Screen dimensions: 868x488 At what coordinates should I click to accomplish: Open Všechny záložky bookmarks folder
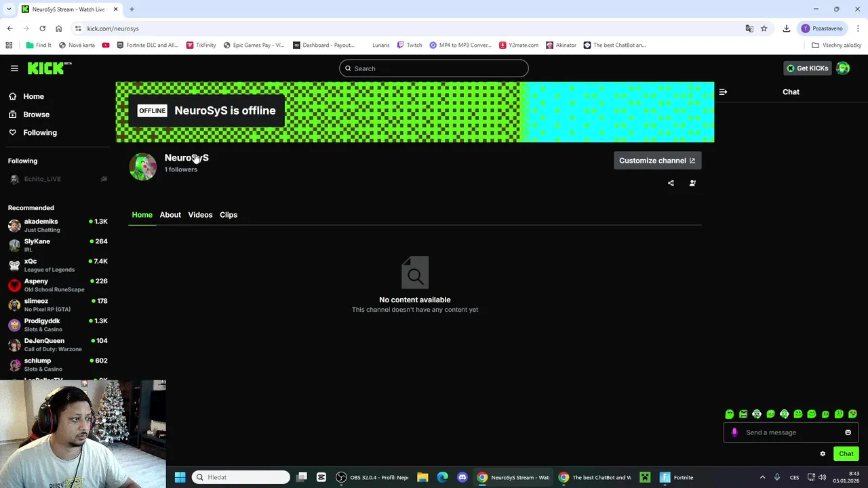836,45
